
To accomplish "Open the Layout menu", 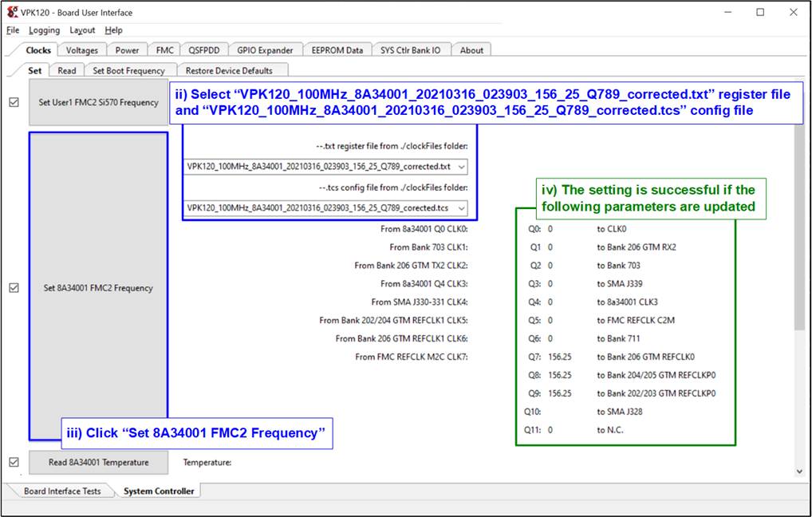I will 82,30.
